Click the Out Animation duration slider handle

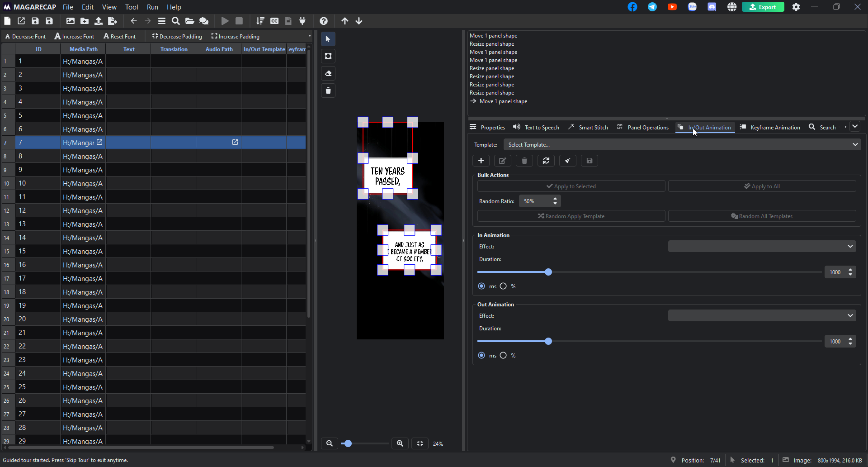tap(548, 341)
